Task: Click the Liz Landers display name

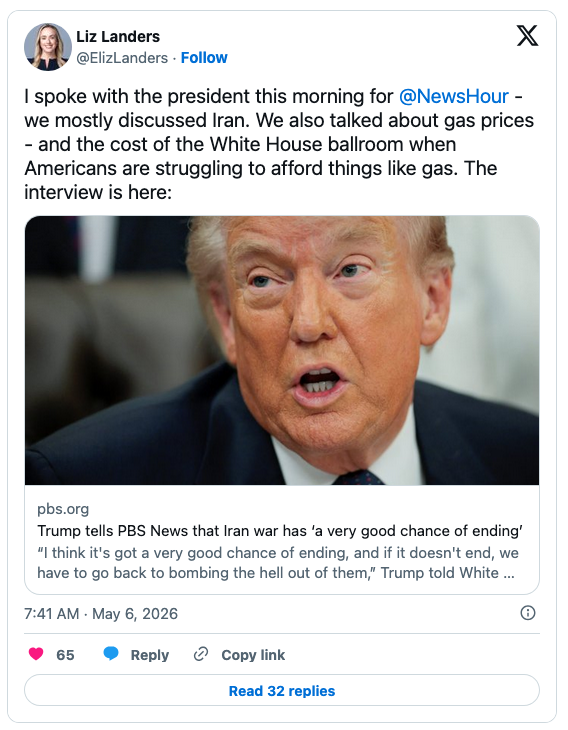Action: pos(118,36)
